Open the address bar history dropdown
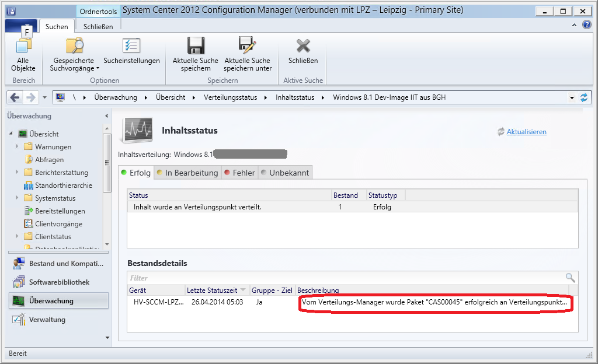The width and height of the screenshot is (598, 364). click(572, 98)
